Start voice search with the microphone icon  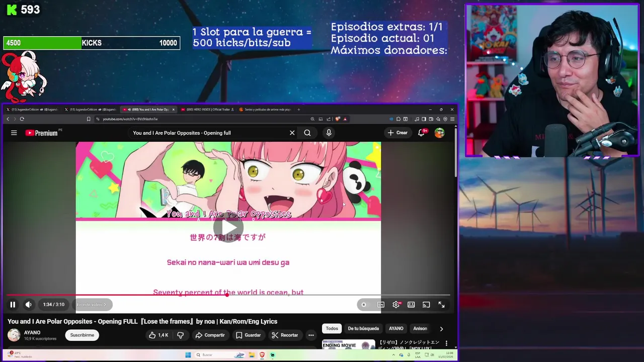(x=329, y=133)
